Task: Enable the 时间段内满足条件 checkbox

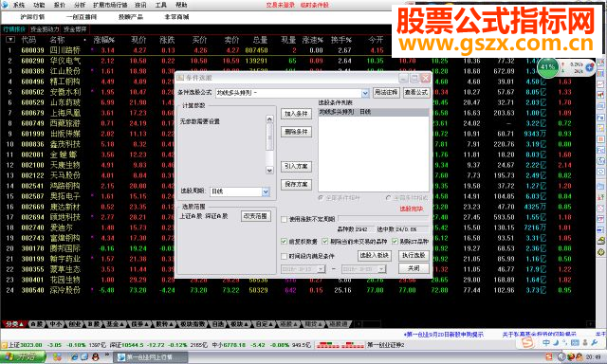Action: (284, 256)
